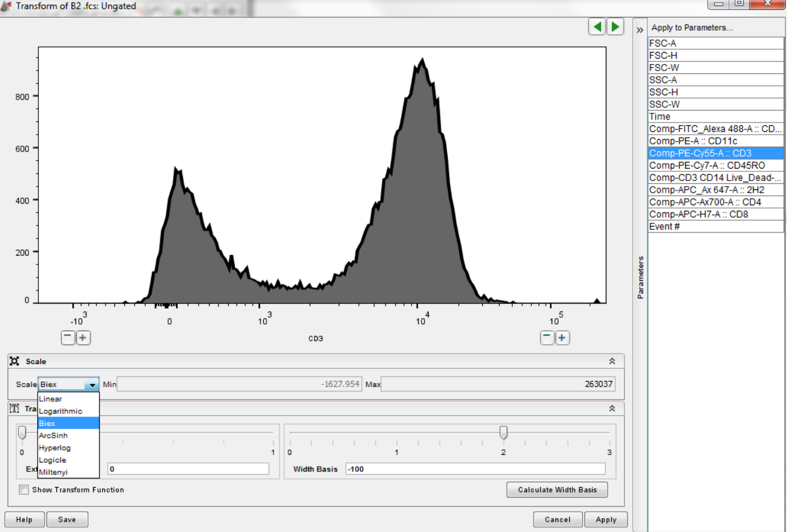Click the vertical Parameters side label
Screen dimensions: 787x532
[x=640, y=277]
